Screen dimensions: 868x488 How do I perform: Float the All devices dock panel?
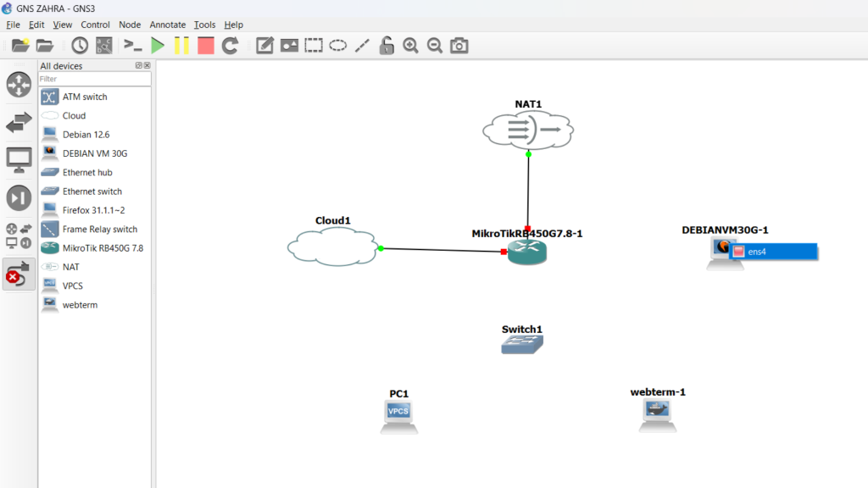(x=139, y=65)
